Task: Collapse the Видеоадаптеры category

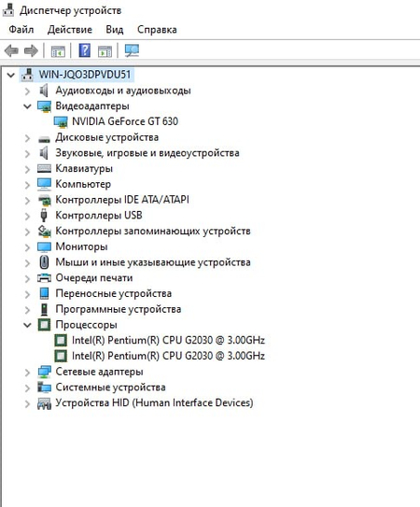Action: point(27,106)
